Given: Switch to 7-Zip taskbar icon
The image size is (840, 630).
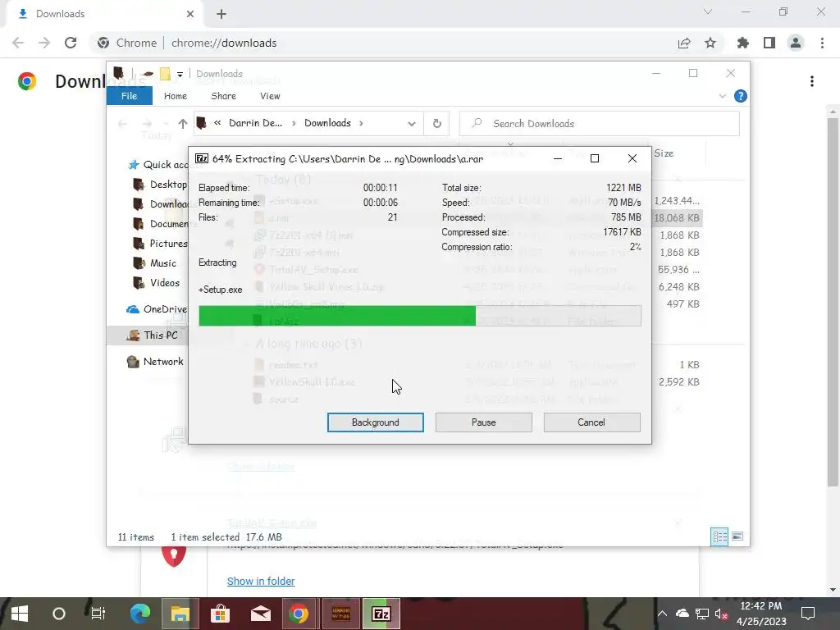Looking at the screenshot, I should [x=381, y=614].
